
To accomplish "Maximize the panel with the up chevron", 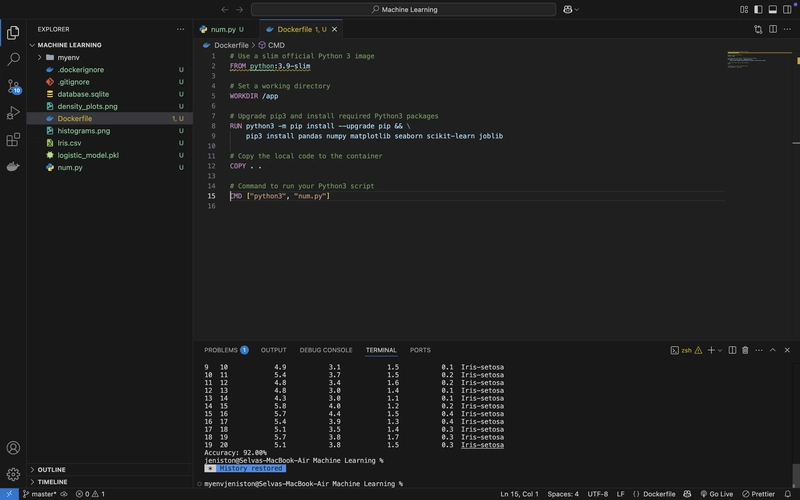I will coord(772,350).
